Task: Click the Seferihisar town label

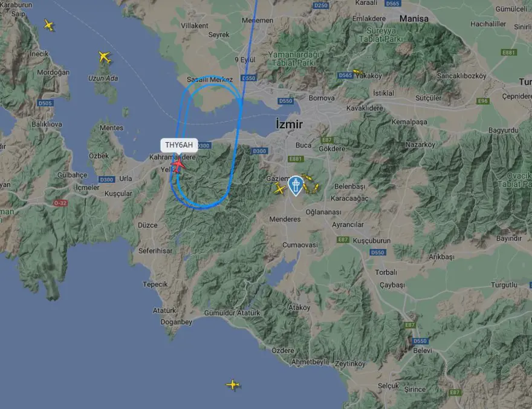Action: pyautogui.click(x=155, y=251)
